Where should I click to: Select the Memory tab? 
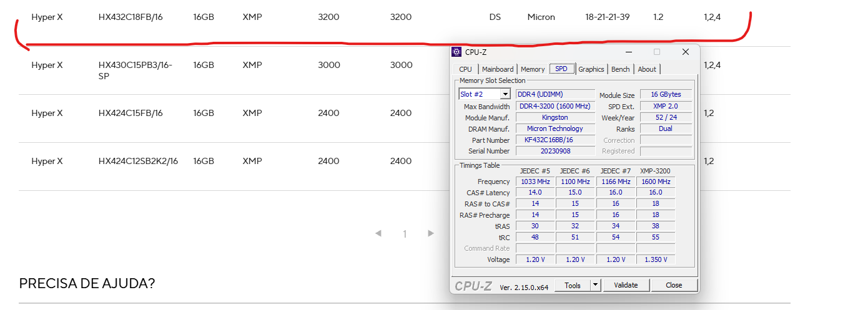(533, 69)
